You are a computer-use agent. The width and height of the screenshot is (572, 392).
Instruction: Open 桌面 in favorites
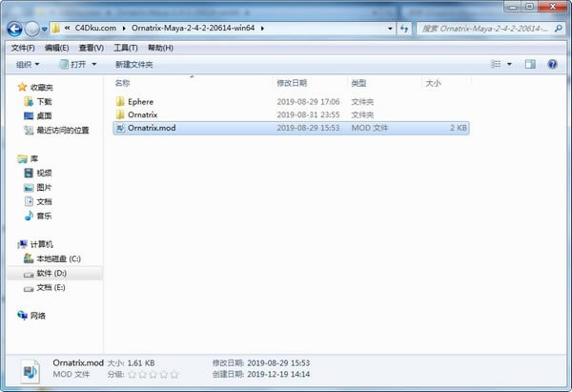click(44, 116)
